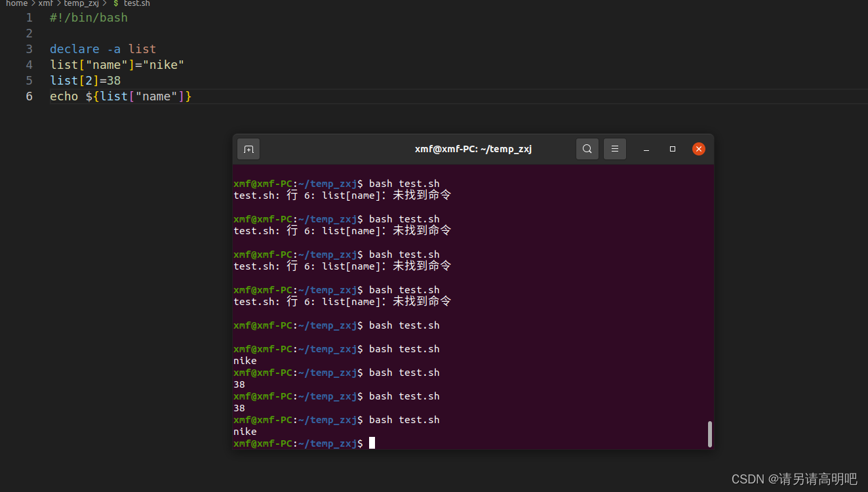The width and height of the screenshot is (868, 492).
Task: Expand the temp_zxj breadcrumb item
Action: click(x=81, y=3)
